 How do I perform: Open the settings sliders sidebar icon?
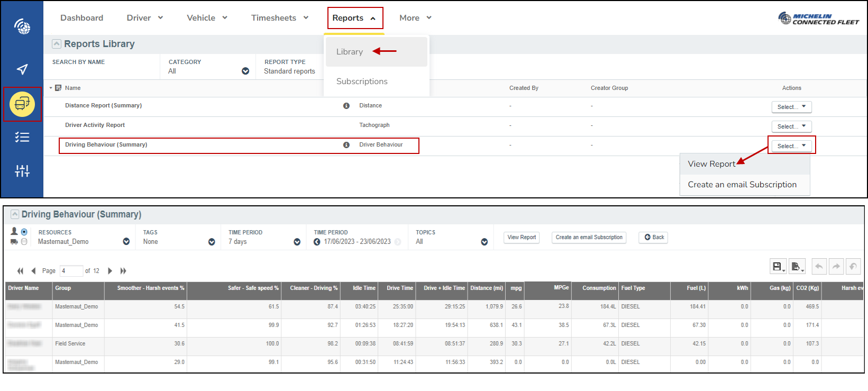(x=22, y=170)
